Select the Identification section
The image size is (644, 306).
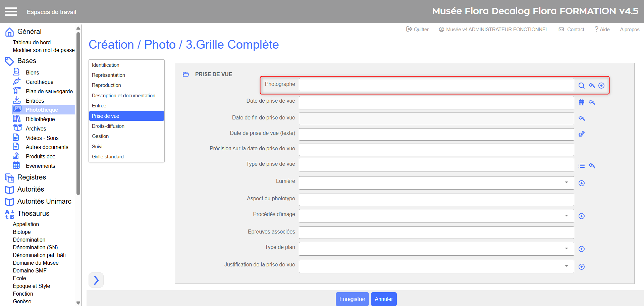coord(106,65)
